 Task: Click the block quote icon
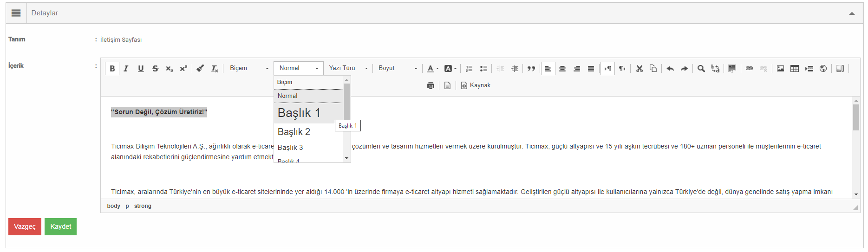click(531, 68)
